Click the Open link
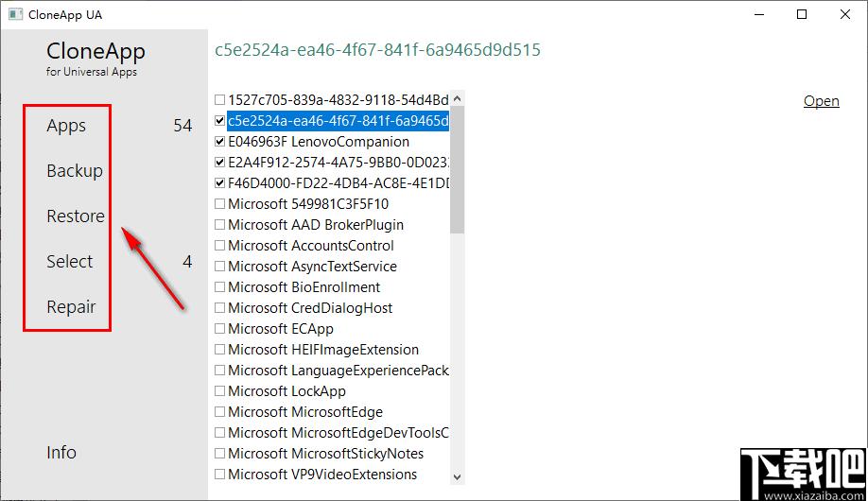This screenshot has height=501, width=868. pyautogui.click(x=822, y=101)
